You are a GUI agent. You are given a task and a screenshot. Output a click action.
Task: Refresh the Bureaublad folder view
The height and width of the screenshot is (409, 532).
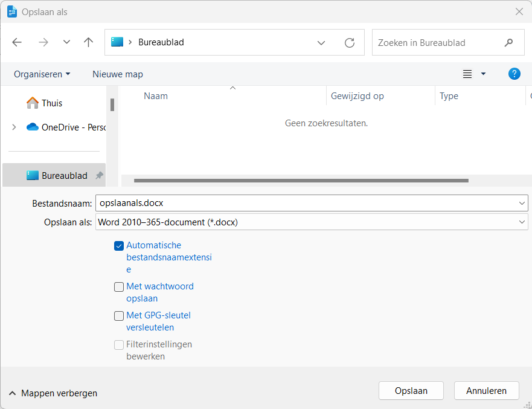click(349, 43)
